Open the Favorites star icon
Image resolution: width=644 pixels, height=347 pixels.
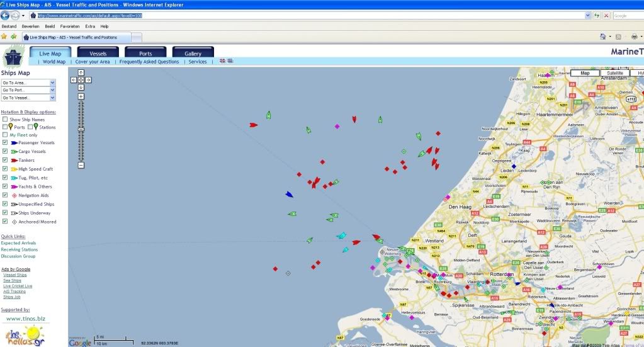pyautogui.click(x=4, y=37)
